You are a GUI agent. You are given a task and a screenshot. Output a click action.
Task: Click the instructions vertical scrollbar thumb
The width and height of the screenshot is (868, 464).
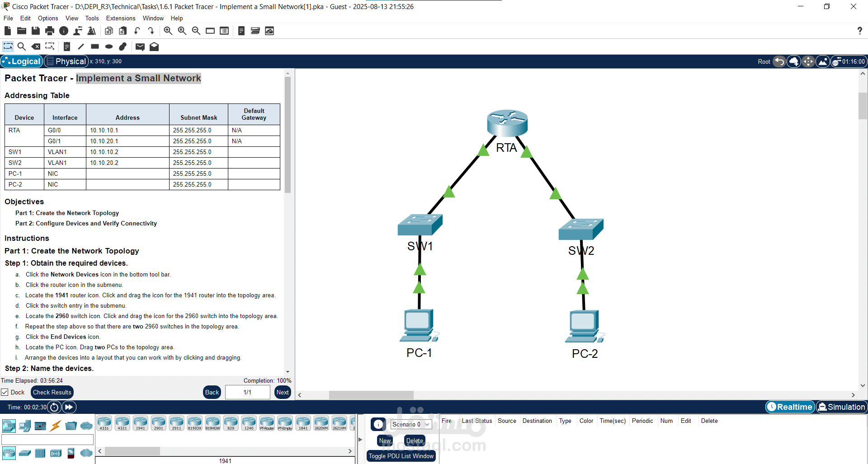(288, 135)
